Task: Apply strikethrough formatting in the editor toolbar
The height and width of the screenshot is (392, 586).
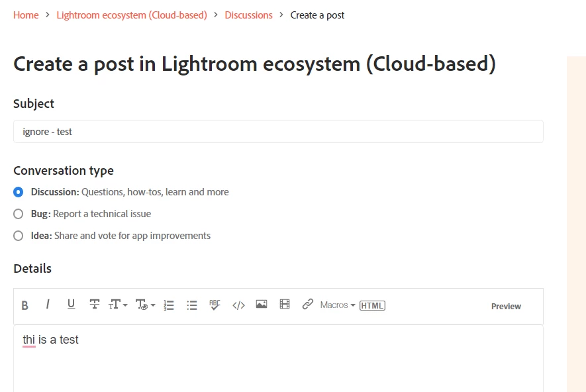Action: pos(95,305)
